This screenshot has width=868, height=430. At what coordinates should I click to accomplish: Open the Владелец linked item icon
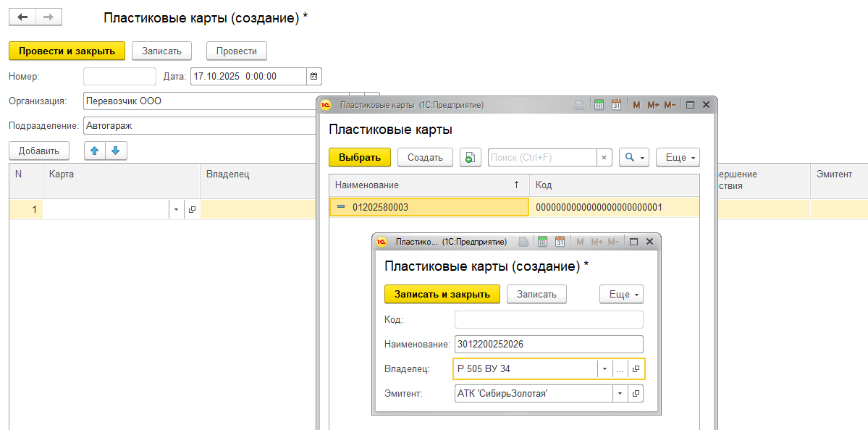(x=636, y=369)
